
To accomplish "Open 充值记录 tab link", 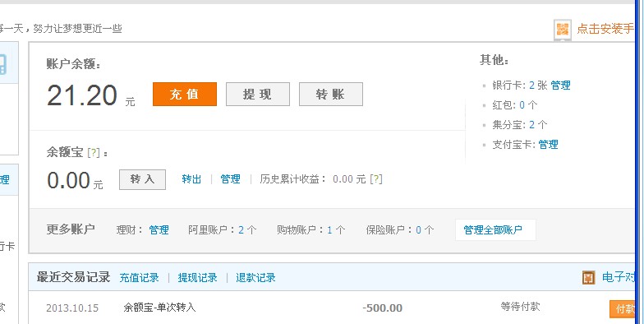I will tap(140, 278).
